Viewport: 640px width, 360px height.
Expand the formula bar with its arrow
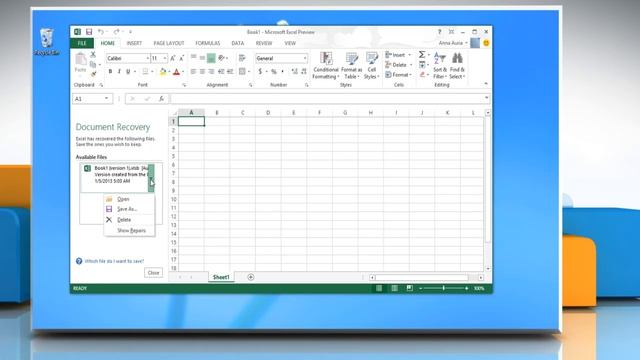click(487, 98)
